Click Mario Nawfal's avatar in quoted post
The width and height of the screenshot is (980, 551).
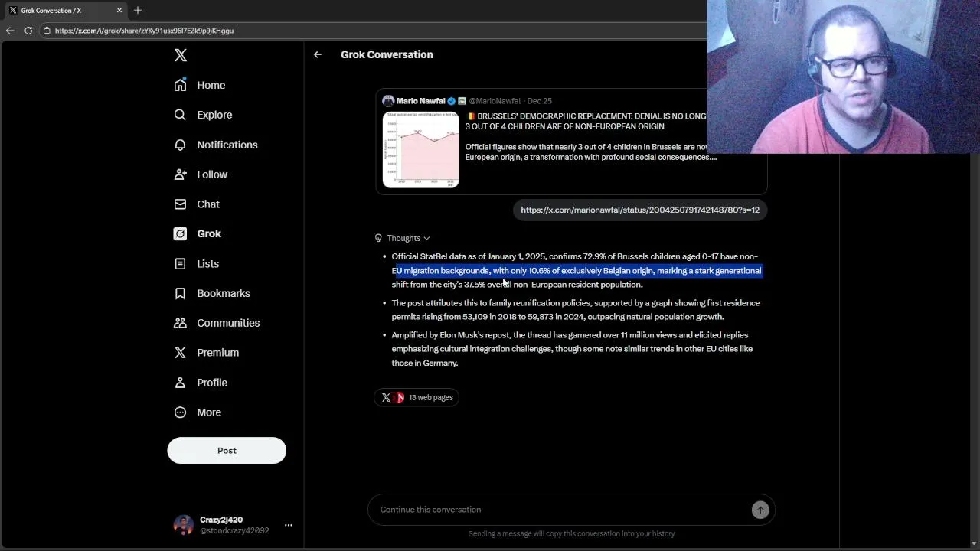point(388,101)
